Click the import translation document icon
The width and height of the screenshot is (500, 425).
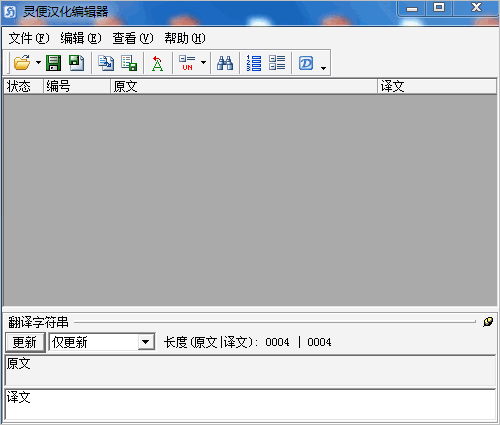coord(106,63)
